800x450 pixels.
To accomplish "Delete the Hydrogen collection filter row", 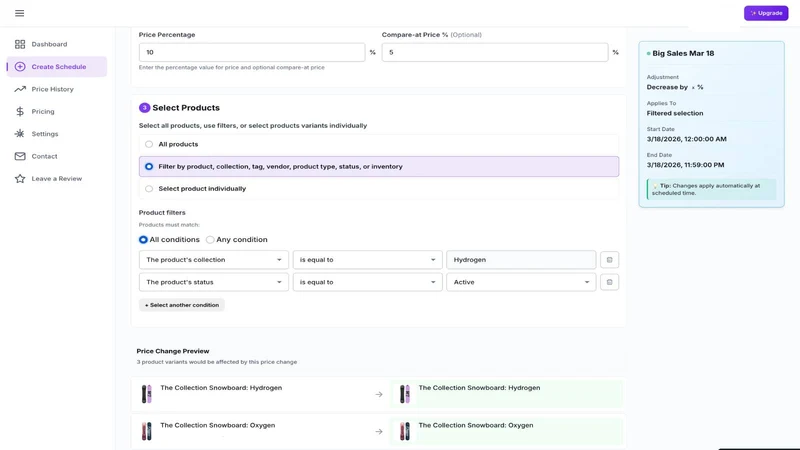I will pyautogui.click(x=609, y=260).
